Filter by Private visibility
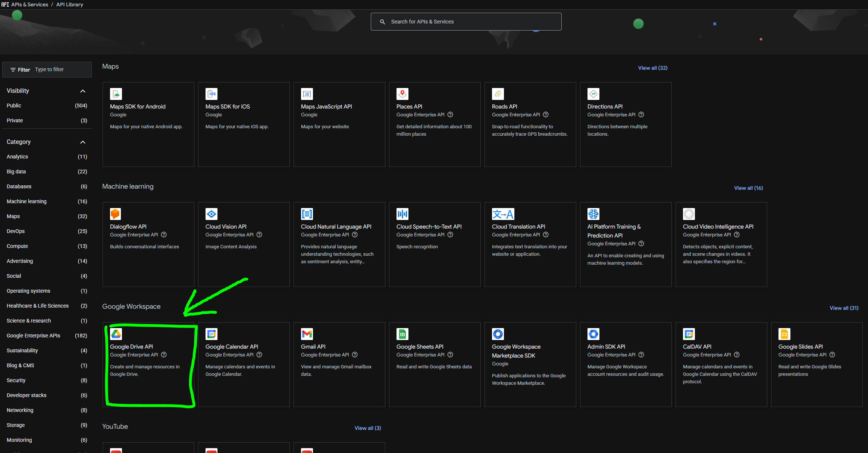The image size is (868, 453). point(14,120)
